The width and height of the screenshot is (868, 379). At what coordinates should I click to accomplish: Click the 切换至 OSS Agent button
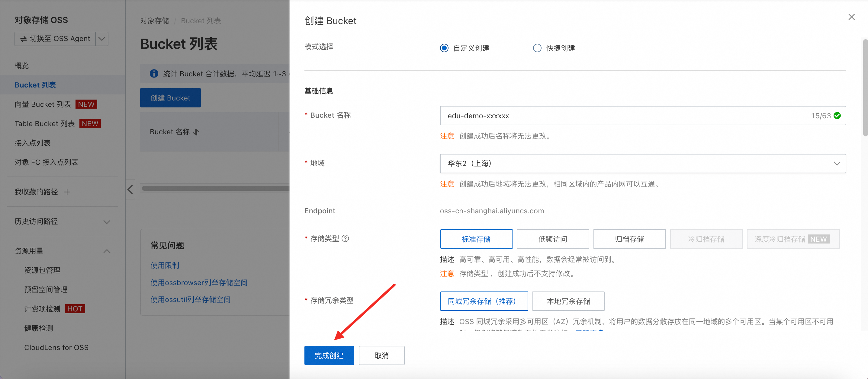55,39
